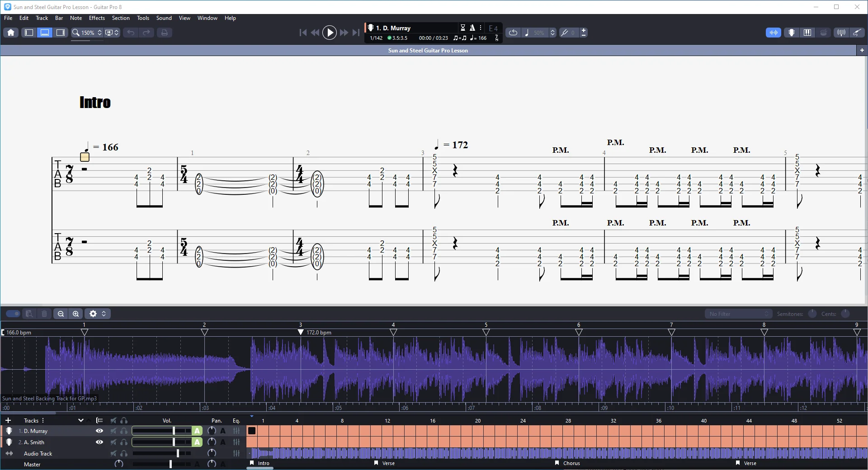Open the File menu

click(8, 18)
